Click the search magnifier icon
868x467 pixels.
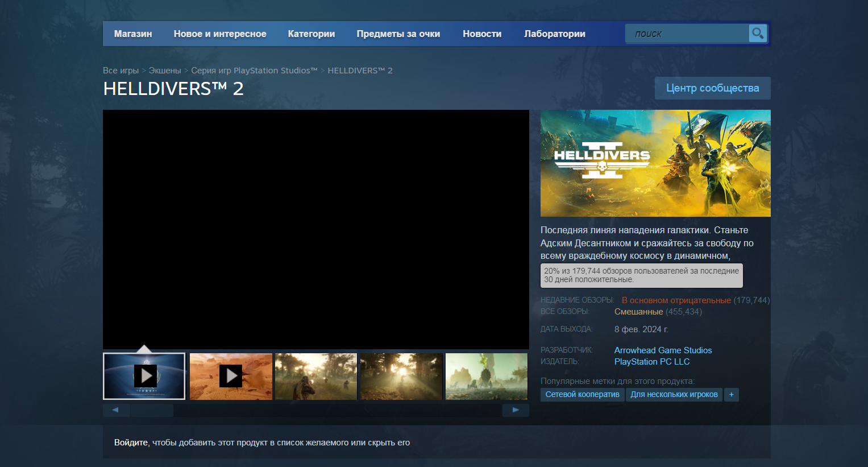[758, 34]
